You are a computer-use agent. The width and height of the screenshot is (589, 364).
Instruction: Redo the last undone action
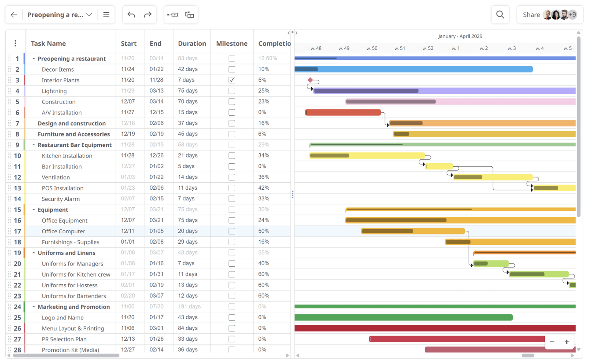148,14
